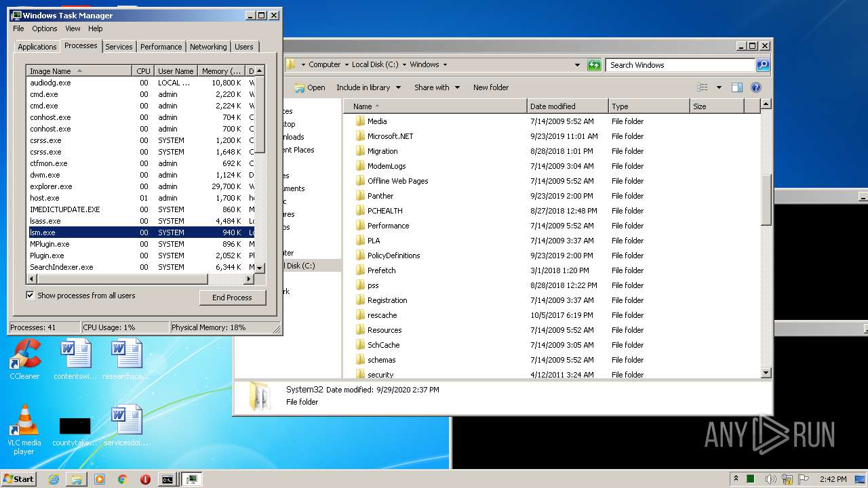Sort processes by CPU column
Image resolution: width=868 pixels, height=488 pixels.
point(143,71)
